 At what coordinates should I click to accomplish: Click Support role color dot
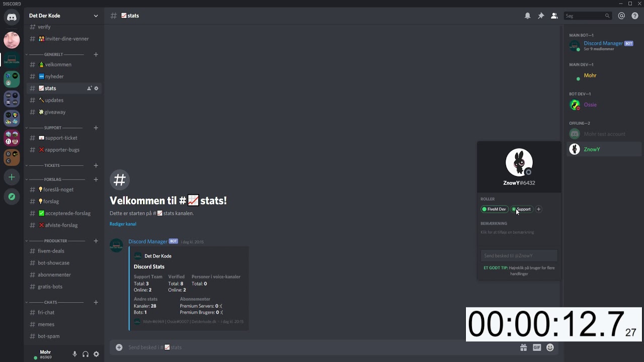514,209
